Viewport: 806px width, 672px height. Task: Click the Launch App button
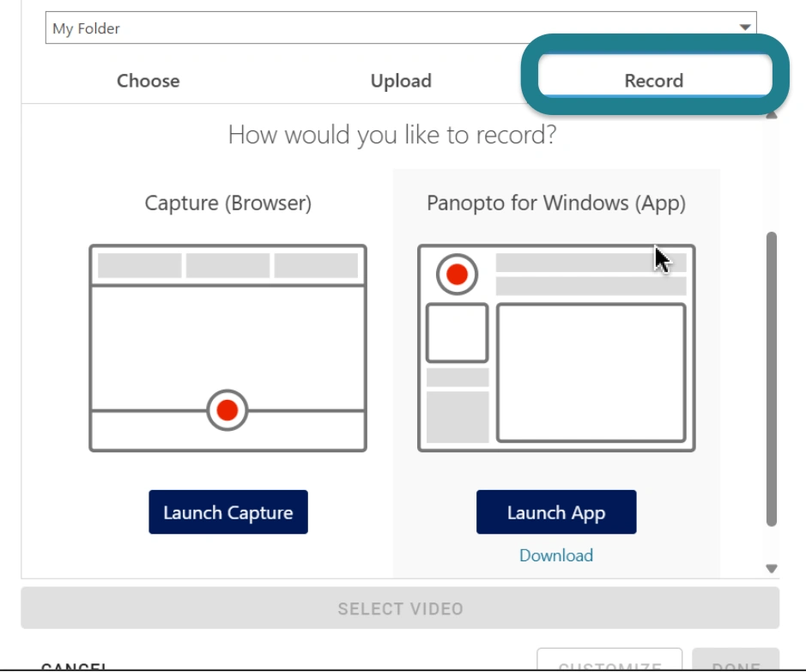pos(556,512)
